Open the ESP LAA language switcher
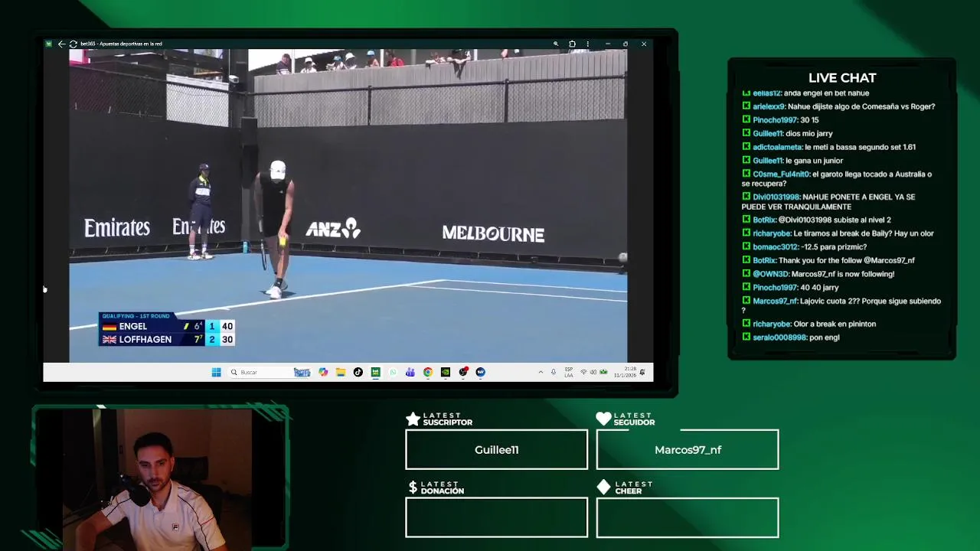Screen dimensions: 980x551 pos(569,372)
